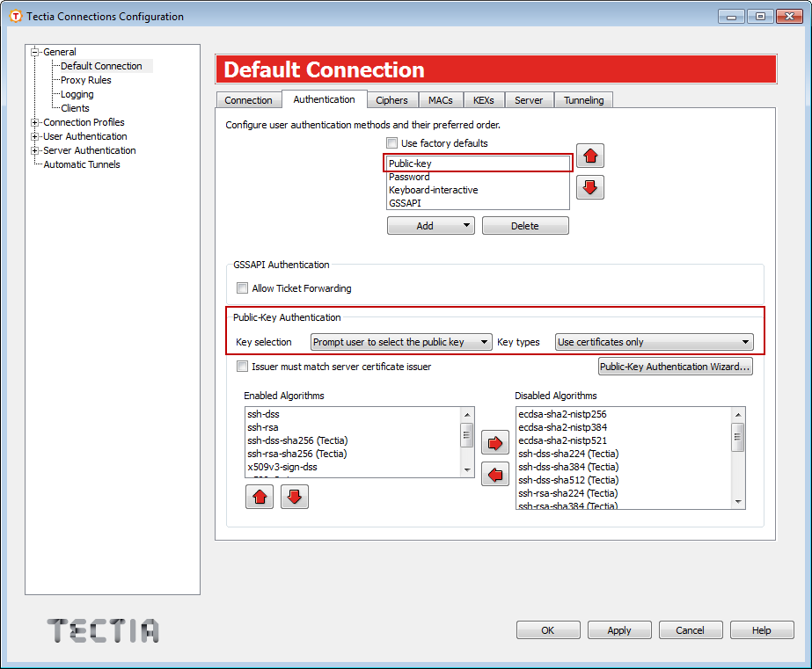This screenshot has width=812, height=669.
Task: Click the left arrow to enable selected algorithm
Action: click(x=495, y=474)
